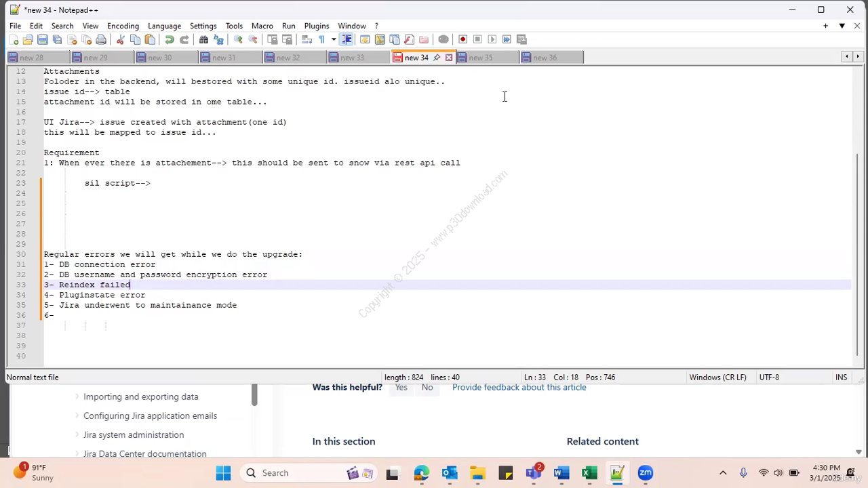Viewport: 868px width, 488px height.
Task: Undo the last edit with the Undo arrow
Action: 170,39
